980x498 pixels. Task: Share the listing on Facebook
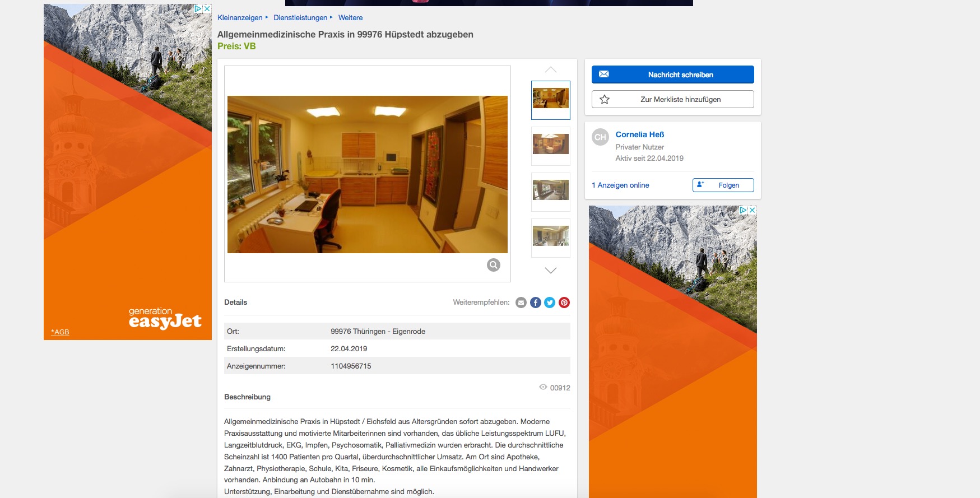536,302
